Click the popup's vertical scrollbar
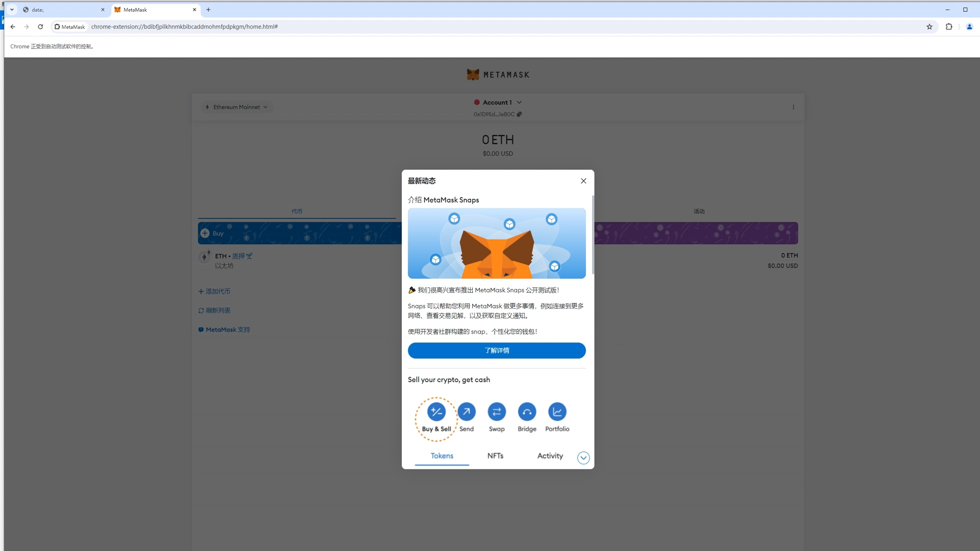980x551 pixels. [593, 235]
